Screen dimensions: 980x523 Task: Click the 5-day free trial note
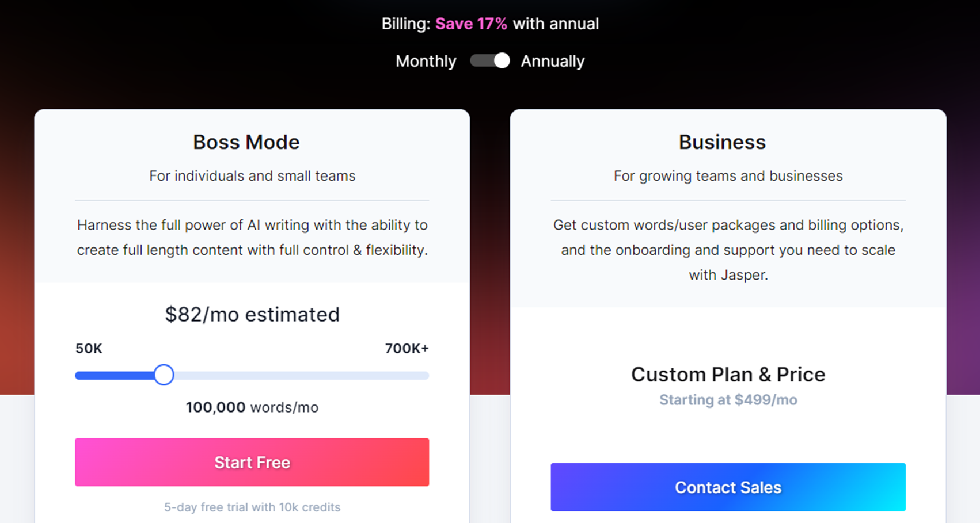[x=252, y=507]
